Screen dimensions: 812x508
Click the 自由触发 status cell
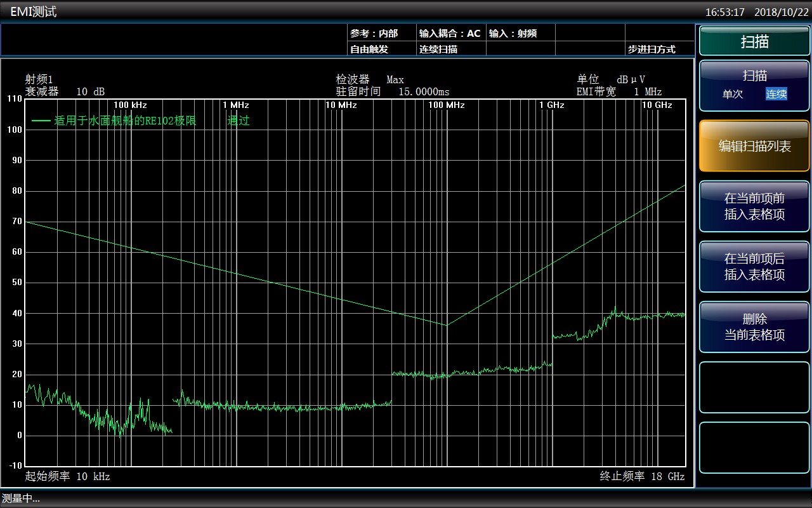point(369,49)
